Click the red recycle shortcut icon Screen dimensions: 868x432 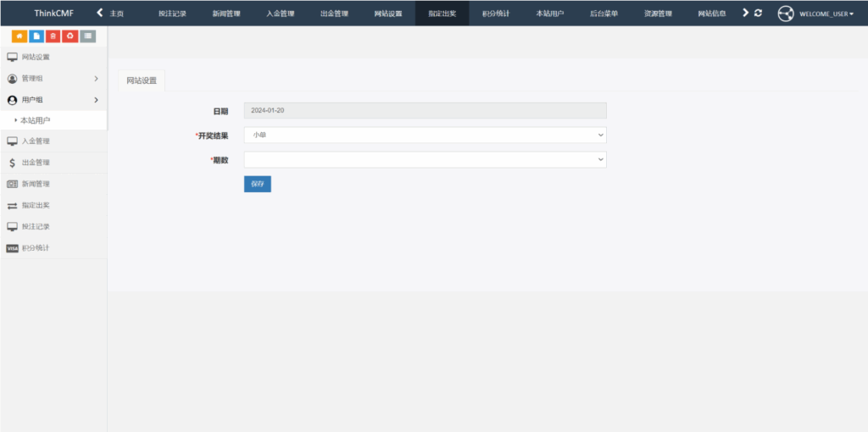pos(70,36)
